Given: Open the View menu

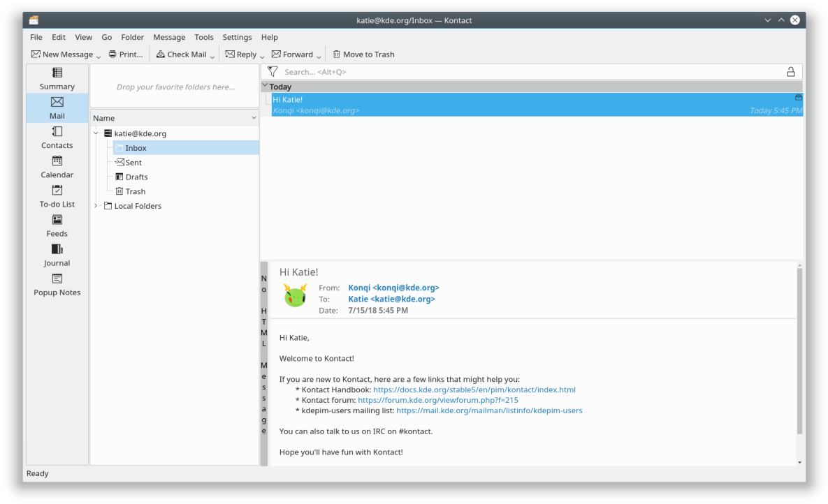Looking at the screenshot, I should (x=83, y=37).
